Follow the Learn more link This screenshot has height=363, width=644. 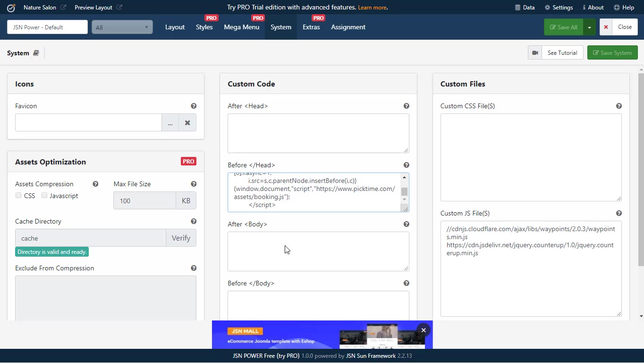tap(372, 8)
